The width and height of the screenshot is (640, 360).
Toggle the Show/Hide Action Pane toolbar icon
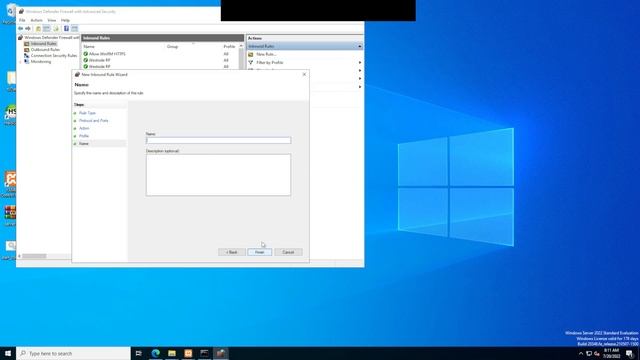click(74, 29)
